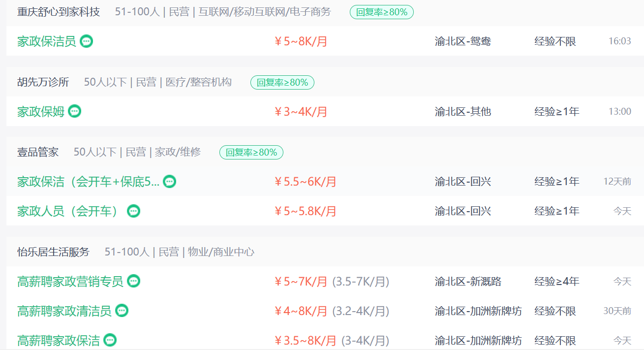The width and height of the screenshot is (644, 350).
Task: Open 高薪聘家政营销专员 job posting
Action: click(x=70, y=282)
